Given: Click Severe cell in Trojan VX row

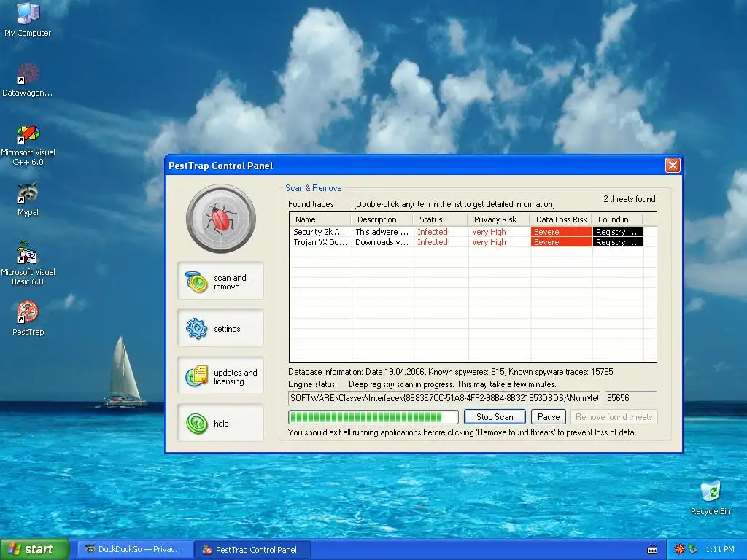Looking at the screenshot, I should point(561,242).
